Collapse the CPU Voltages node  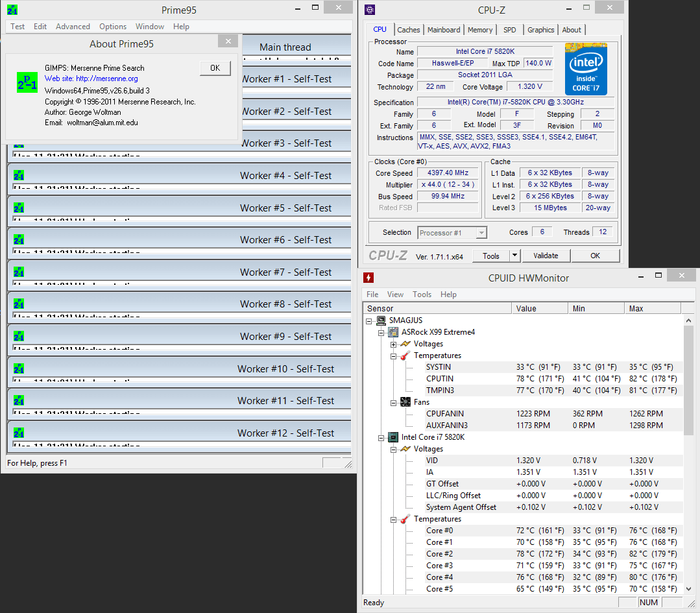pyautogui.click(x=393, y=450)
